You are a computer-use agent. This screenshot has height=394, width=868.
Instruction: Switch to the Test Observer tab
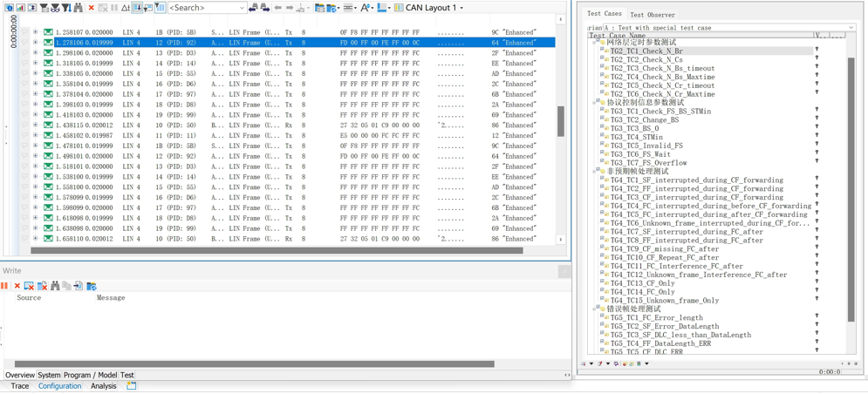(653, 15)
